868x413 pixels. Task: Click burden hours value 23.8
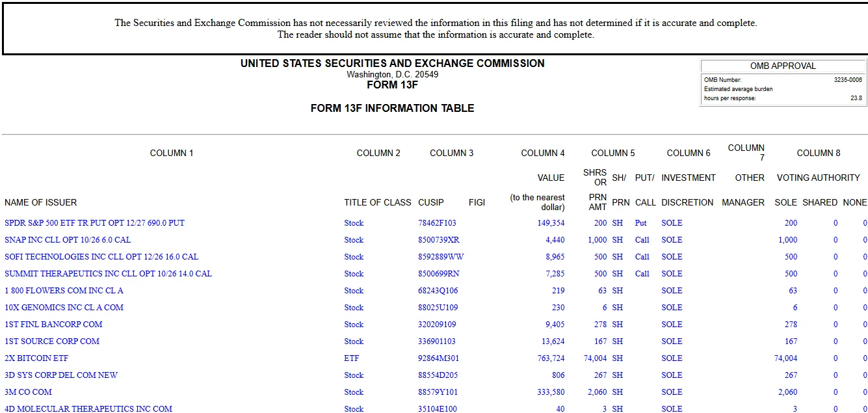[856, 98]
